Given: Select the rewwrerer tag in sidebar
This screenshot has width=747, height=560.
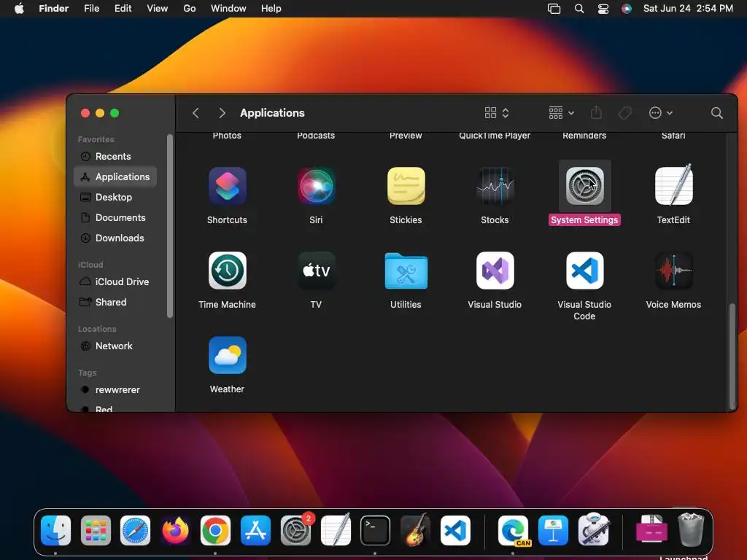Looking at the screenshot, I should click(x=115, y=389).
